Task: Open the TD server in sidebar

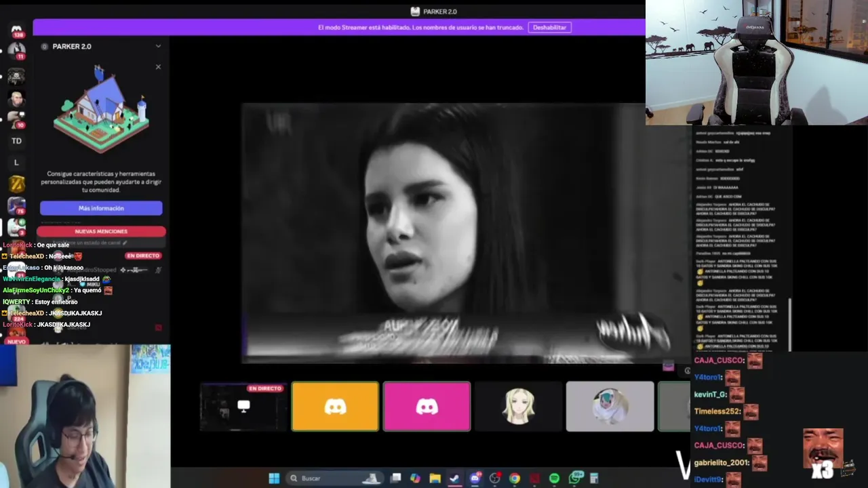Action: pos(16,141)
